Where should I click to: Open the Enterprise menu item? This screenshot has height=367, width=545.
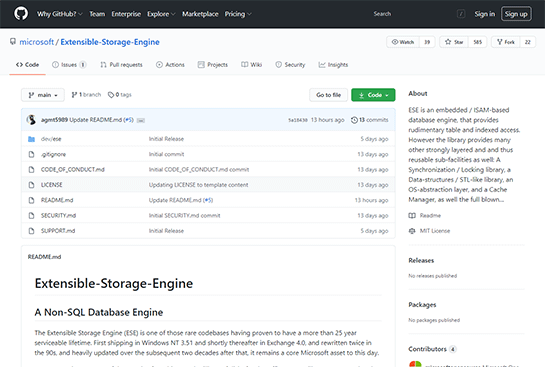pos(126,14)
